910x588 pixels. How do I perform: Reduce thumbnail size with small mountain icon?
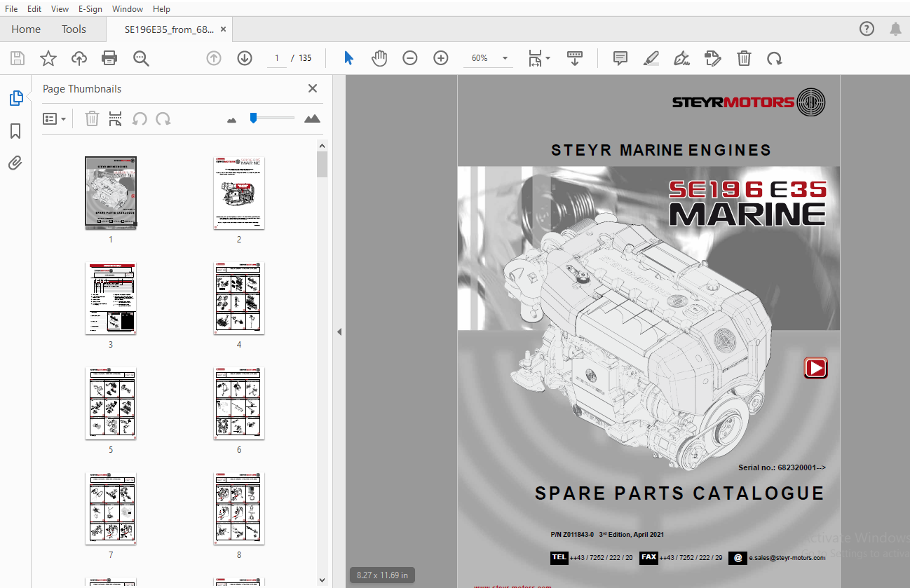[232, 121]
